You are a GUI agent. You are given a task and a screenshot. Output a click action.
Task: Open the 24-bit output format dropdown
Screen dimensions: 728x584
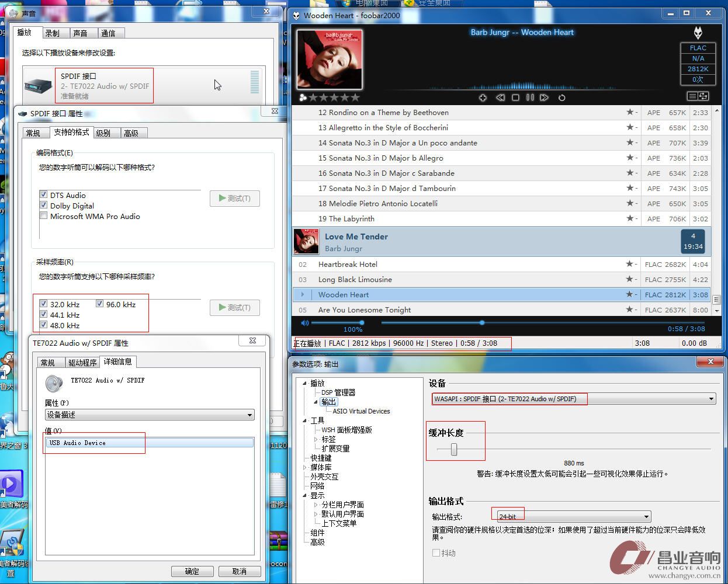point(646,517)
